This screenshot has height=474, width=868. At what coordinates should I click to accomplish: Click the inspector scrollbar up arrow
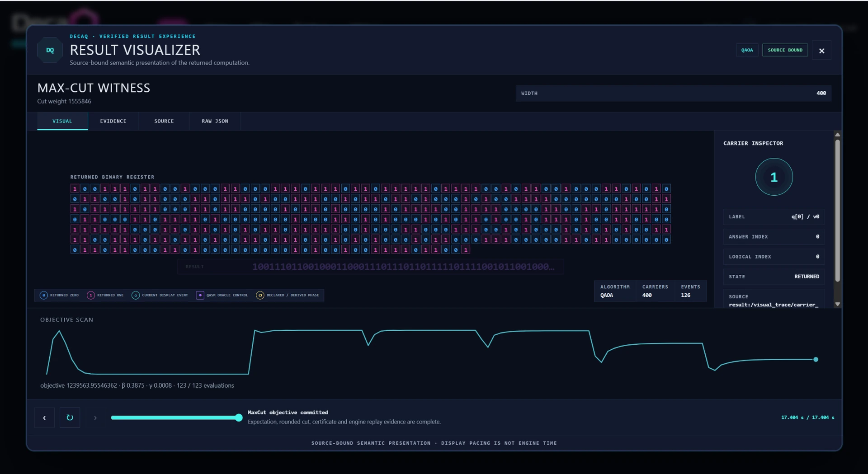click(837, 135)
